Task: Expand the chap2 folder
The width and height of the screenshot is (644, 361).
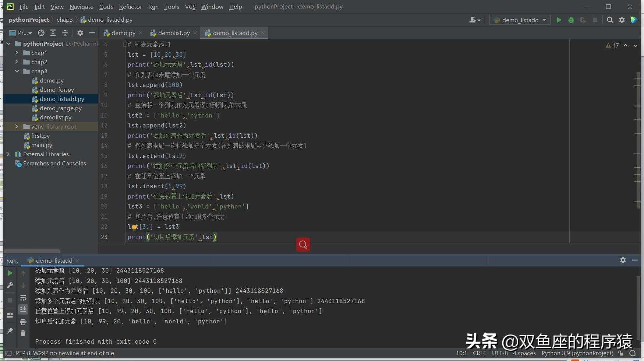Action: point(17,62)
